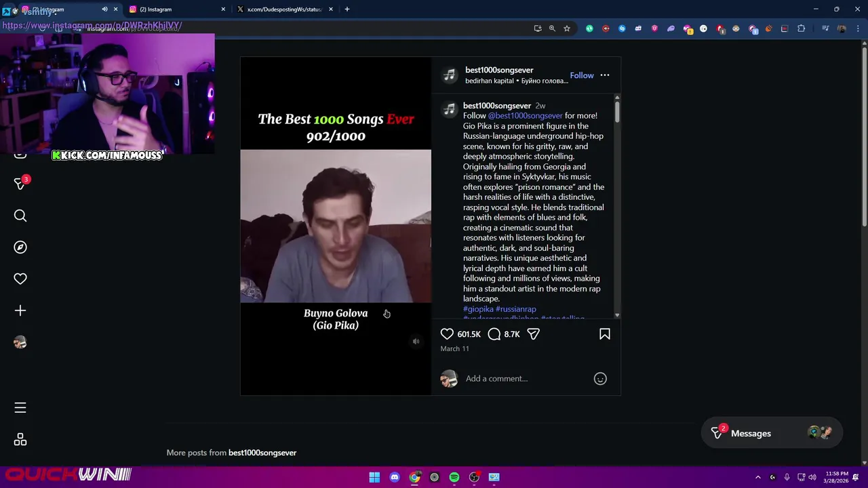View the 601.5K likes count
868x488 pixels.
tap(469, 334)
